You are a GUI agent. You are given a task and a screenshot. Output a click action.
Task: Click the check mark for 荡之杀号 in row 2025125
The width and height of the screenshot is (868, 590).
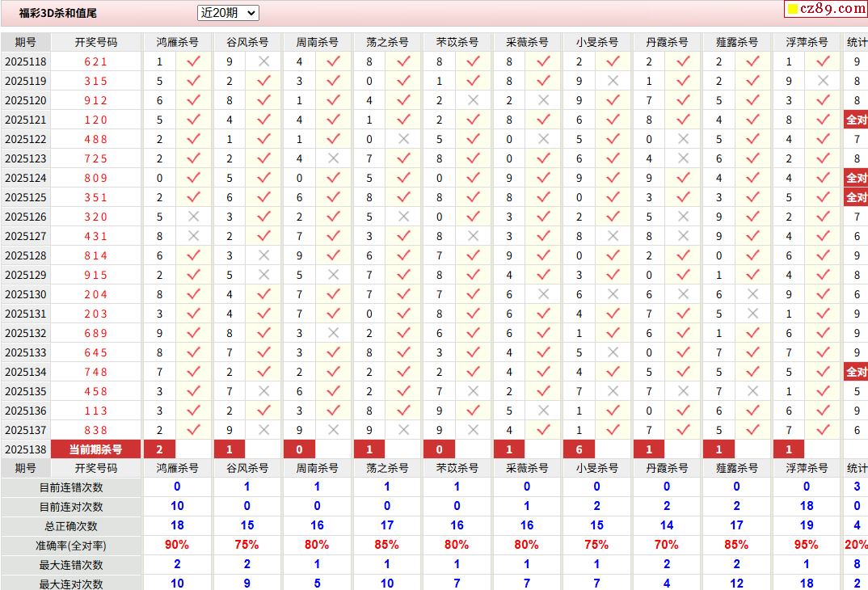point(403,197)
